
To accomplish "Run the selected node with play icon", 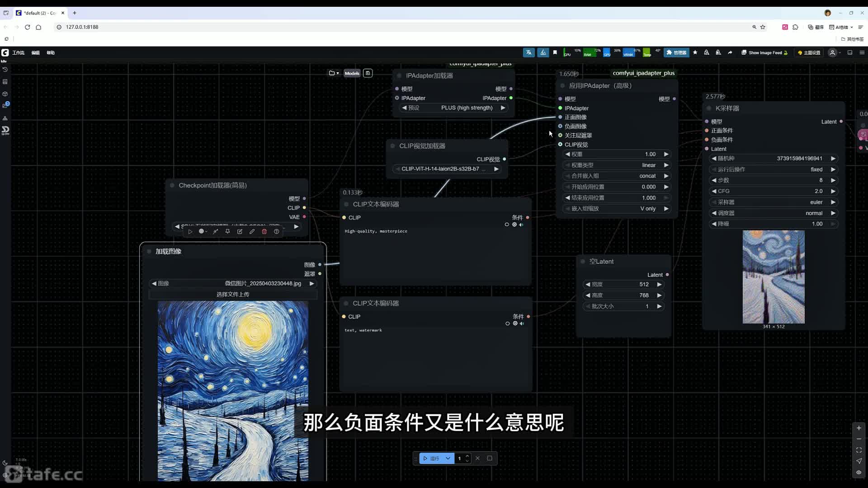I will [190, 231].
